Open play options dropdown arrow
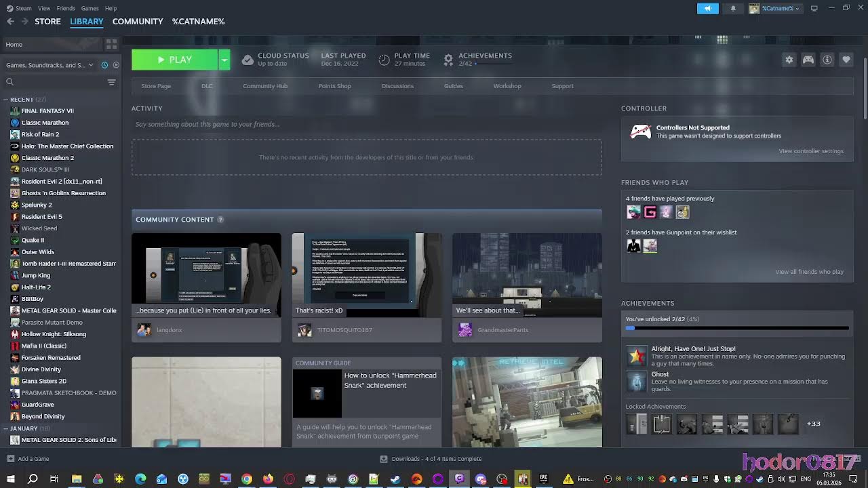868x488 pixels. [x=224, y=60]
